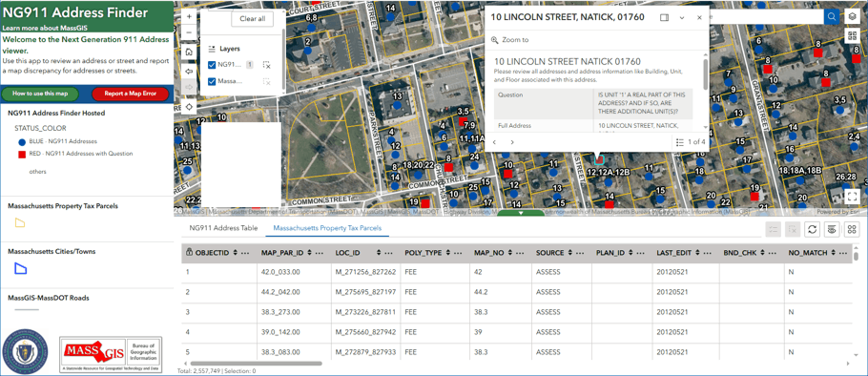The width and height of the screenshot is (868, 376).
Task: Click the Clear all button
Action: pyautogui.click(x=253, y=18)
